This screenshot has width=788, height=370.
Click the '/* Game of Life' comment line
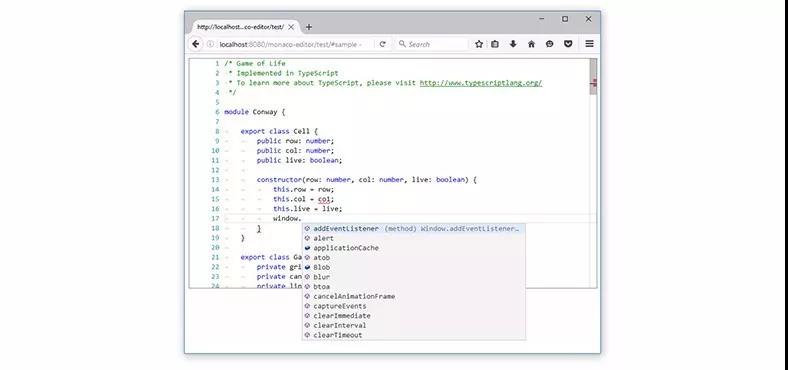(254, 64)
